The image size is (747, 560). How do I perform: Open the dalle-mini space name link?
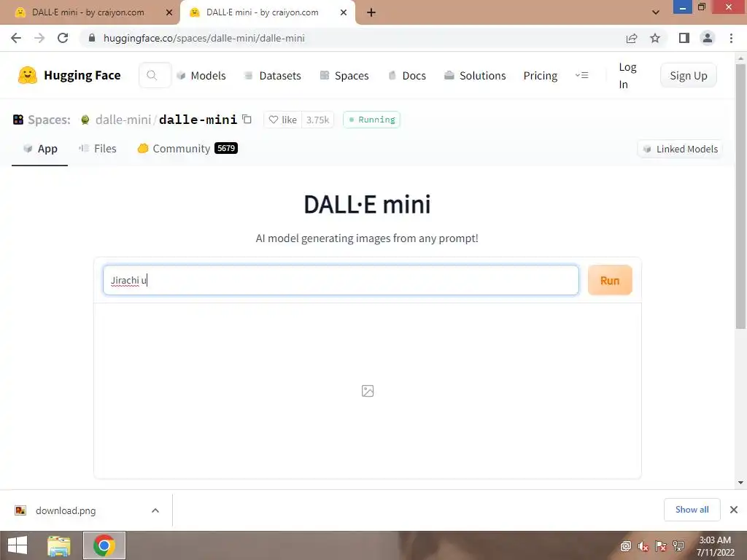pos(198,120)
